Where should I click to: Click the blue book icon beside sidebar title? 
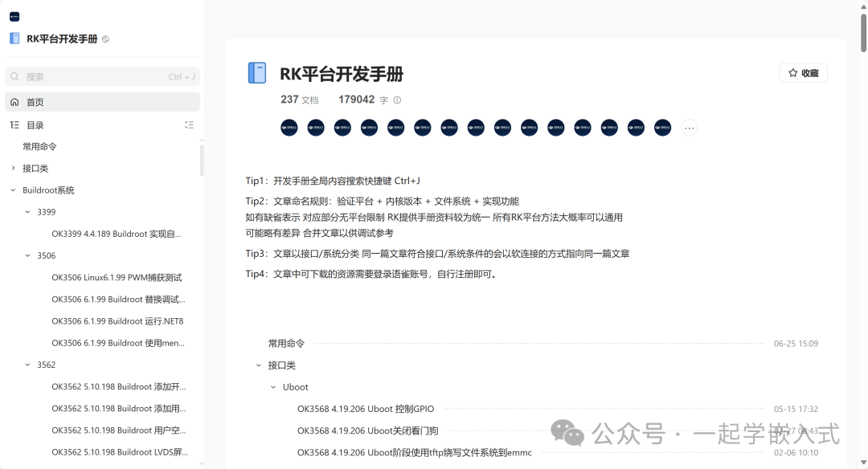pos(14,39)
